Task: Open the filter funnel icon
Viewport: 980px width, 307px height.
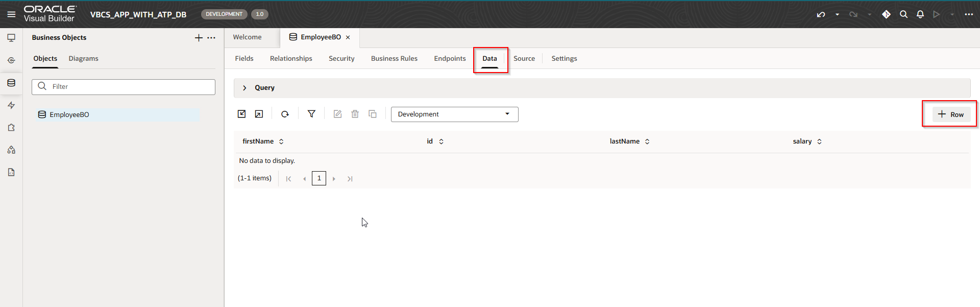Action: 311,114
